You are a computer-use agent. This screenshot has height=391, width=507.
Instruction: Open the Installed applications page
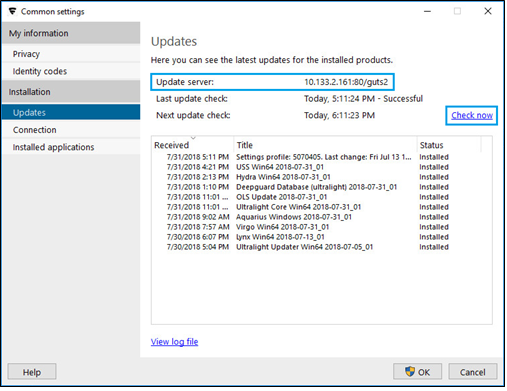[71, 147]
